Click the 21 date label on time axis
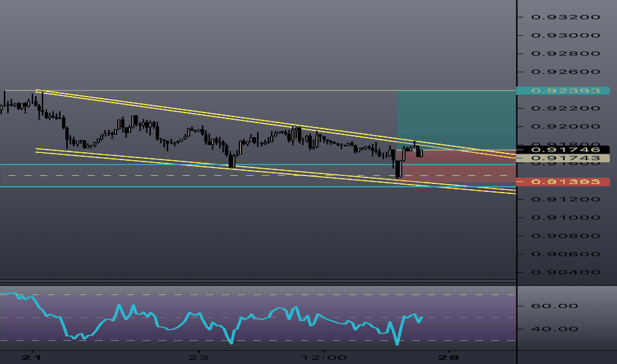 coord(32,357)
